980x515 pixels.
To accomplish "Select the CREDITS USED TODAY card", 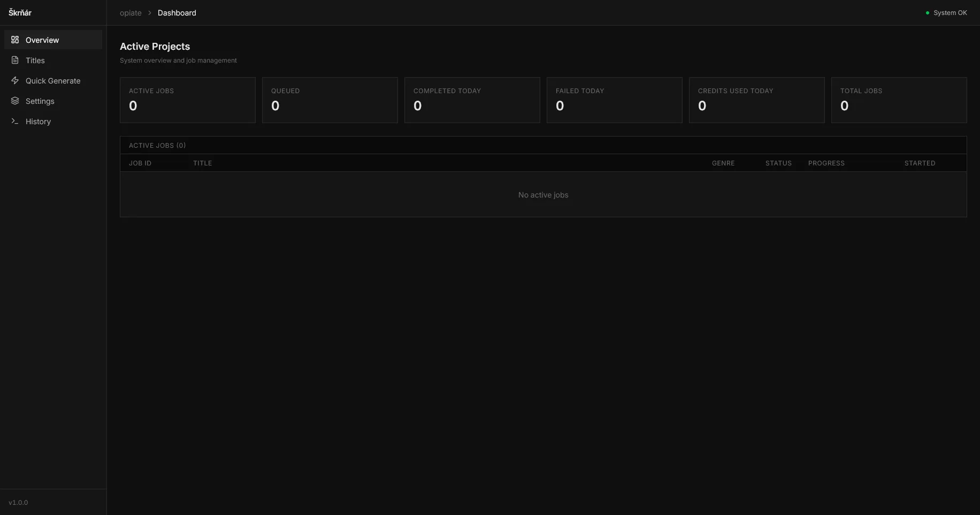I will (x=756, y=100).
